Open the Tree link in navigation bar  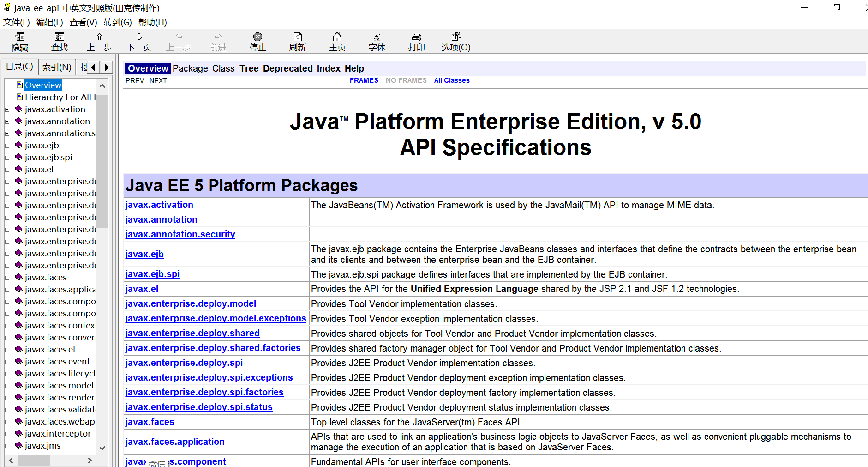249,68
